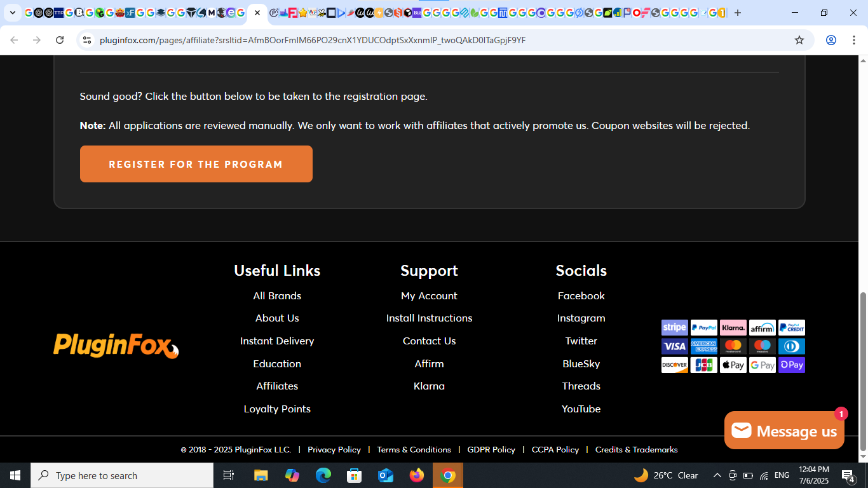Open the Windows Start menu

pyautogui.click(x=15, y=475)
